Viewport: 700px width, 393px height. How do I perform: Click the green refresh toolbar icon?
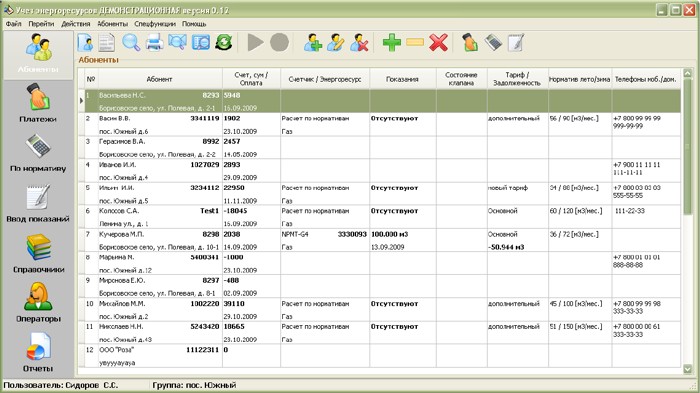[224, 43]
